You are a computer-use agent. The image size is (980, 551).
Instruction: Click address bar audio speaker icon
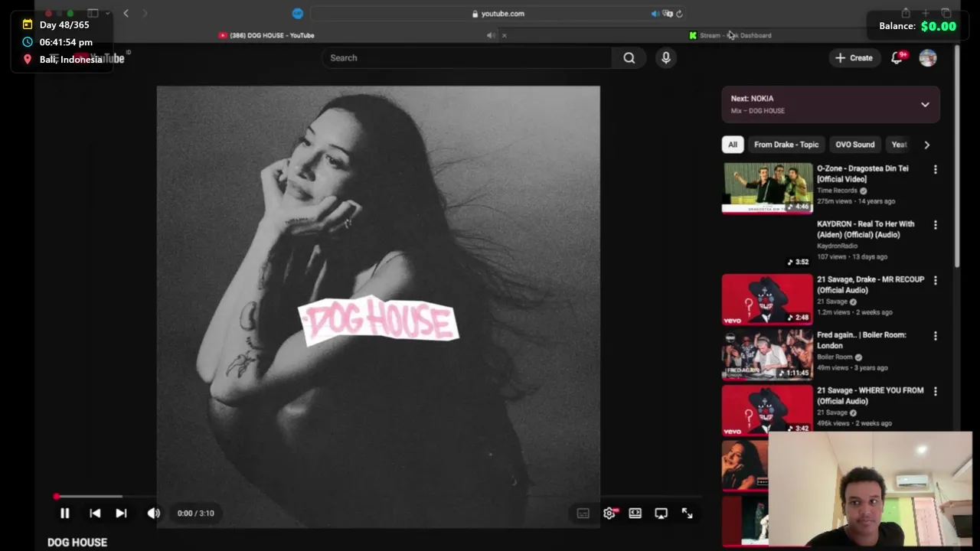[x=655, y=14]
